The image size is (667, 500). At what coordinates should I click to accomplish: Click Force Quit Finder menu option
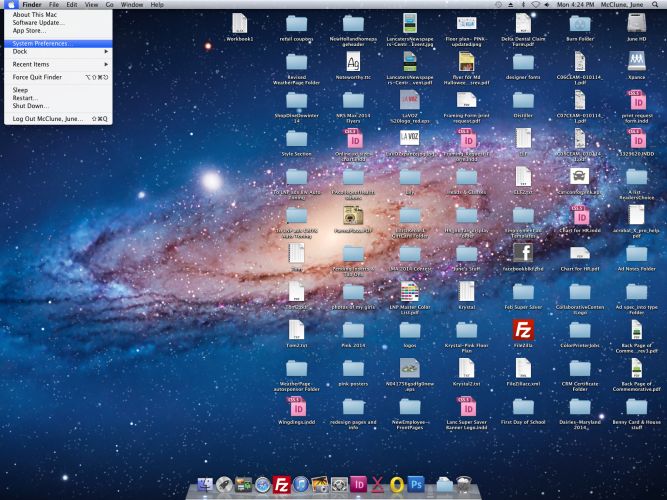[37, 77]
